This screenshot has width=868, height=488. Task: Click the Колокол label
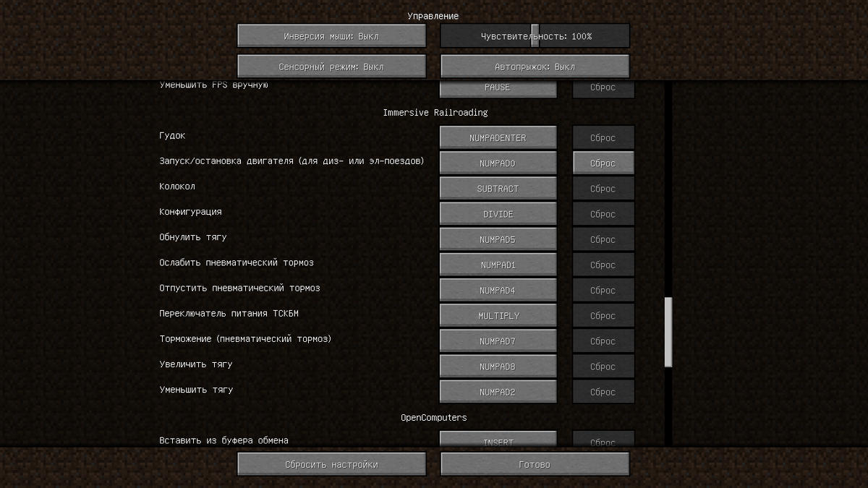click(x=177, y=187)
